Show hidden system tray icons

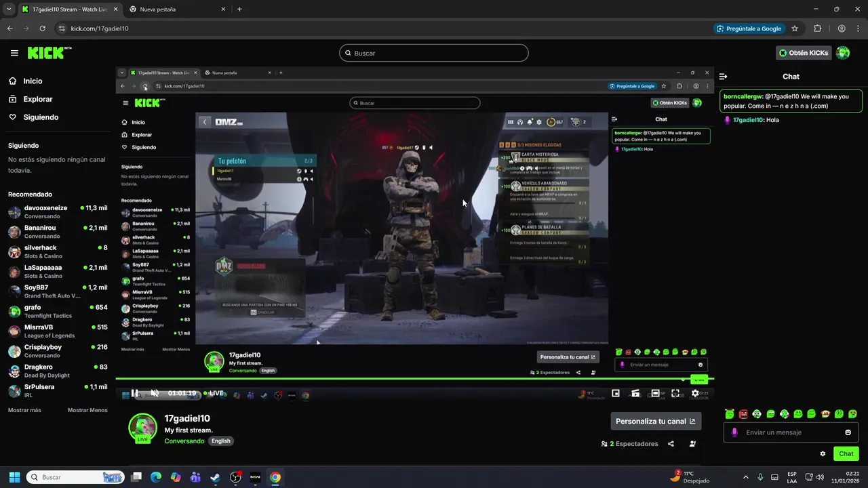[x=746, y=477]
